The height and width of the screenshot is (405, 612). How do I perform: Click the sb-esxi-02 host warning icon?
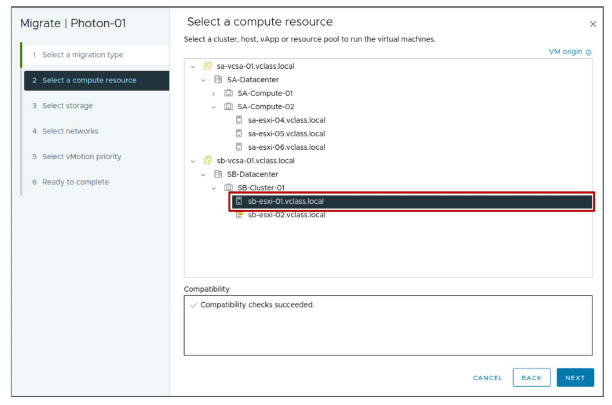coord(239,215)
